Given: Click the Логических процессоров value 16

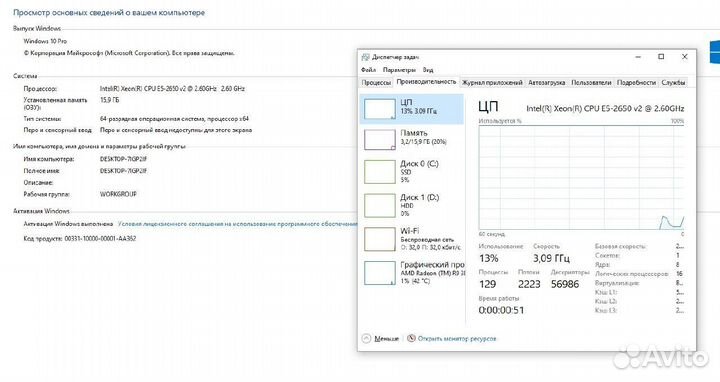Looking at the screenshot, I should click(x=679, y=274).
